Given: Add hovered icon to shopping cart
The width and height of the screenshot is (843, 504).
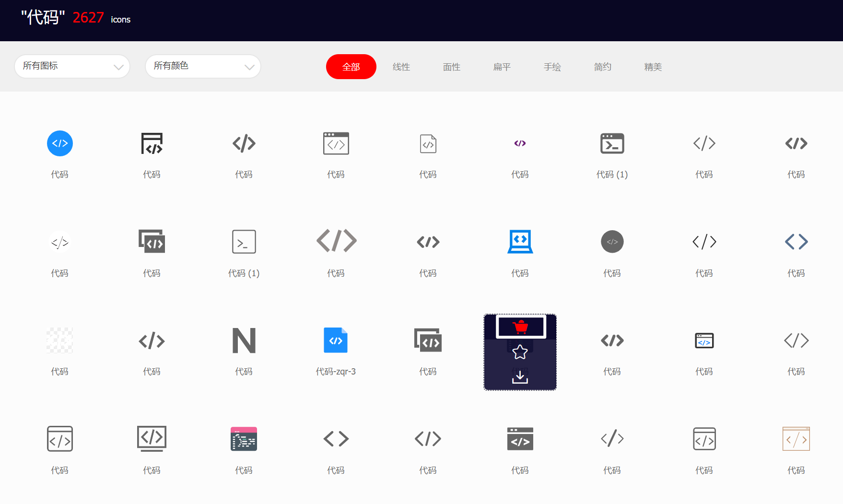Looking at the screenshot, I should click(520, 327).
